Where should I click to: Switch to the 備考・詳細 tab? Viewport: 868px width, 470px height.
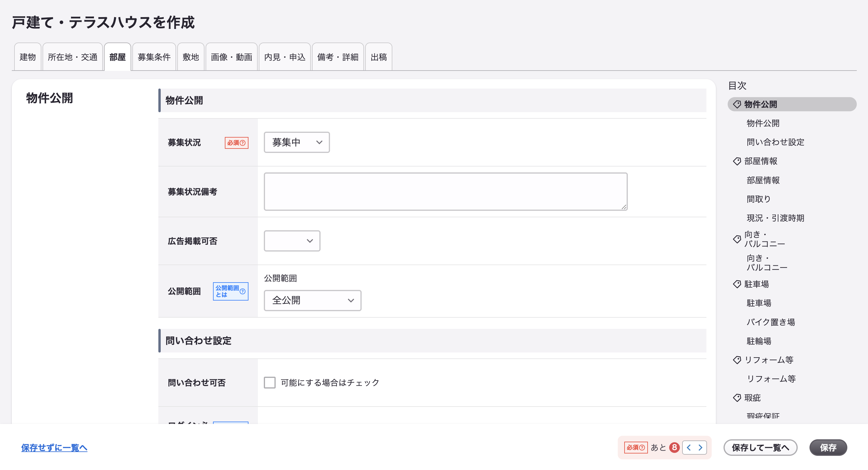click(338, 57)
